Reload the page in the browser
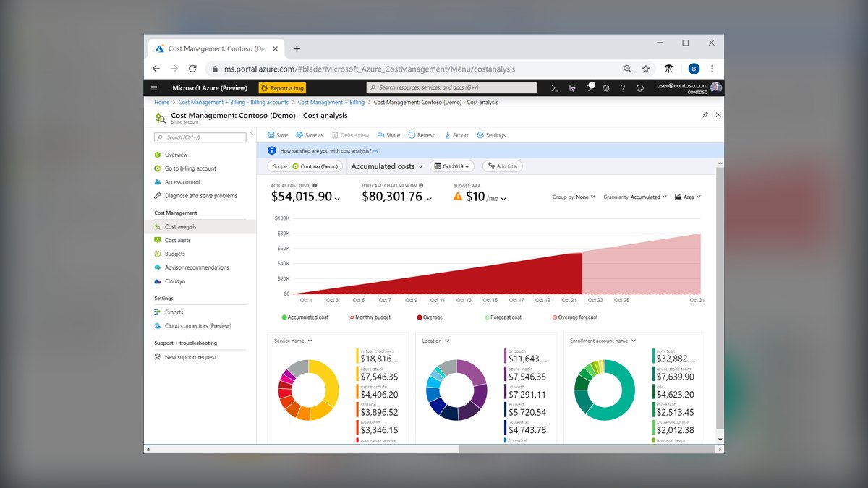Viewport: 868px width, 488px height. [x=192, y=69]
